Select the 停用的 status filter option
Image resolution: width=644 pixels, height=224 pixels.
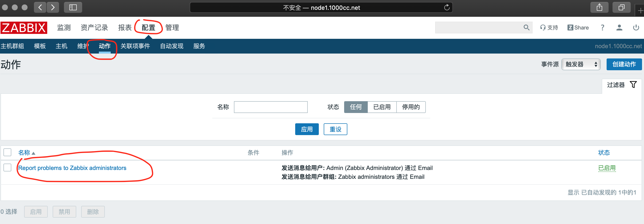[x=411, y=107]
